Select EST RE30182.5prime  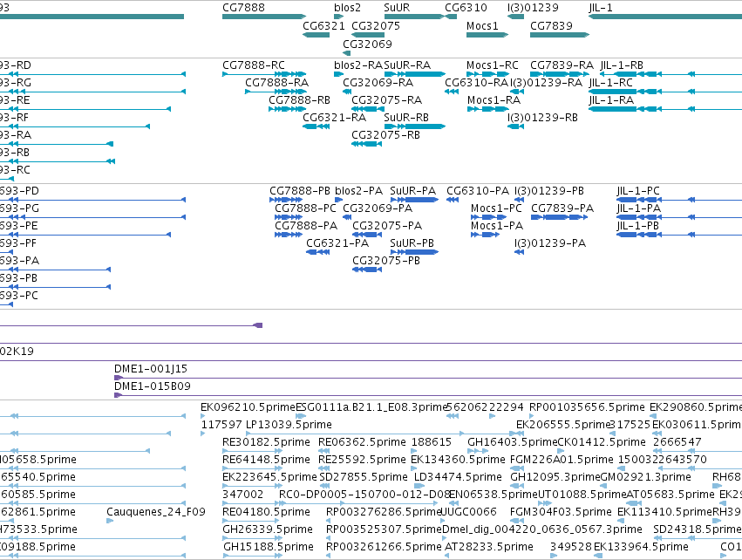[x=267, y=442]
